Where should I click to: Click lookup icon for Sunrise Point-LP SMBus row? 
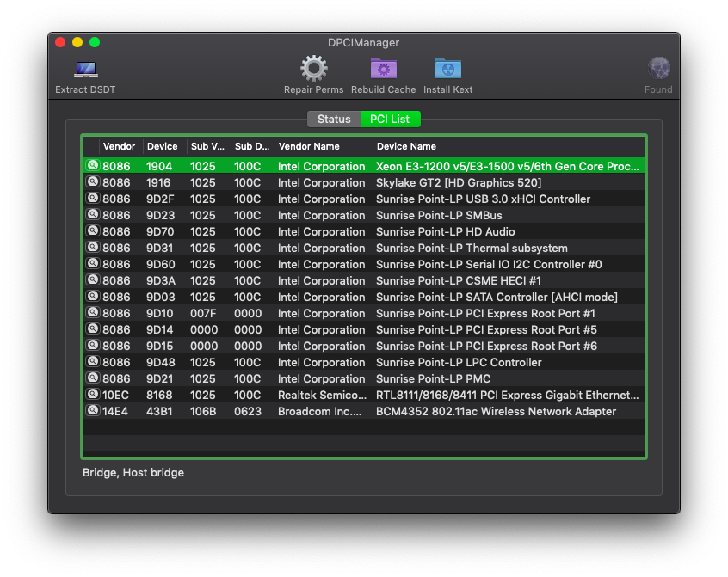pyautogui.click(x=93, y=214)
